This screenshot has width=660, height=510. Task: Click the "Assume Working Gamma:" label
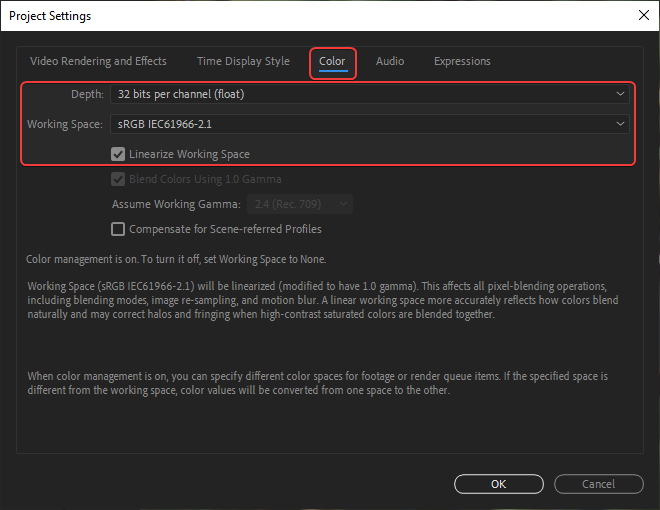(x=176, y=204)
